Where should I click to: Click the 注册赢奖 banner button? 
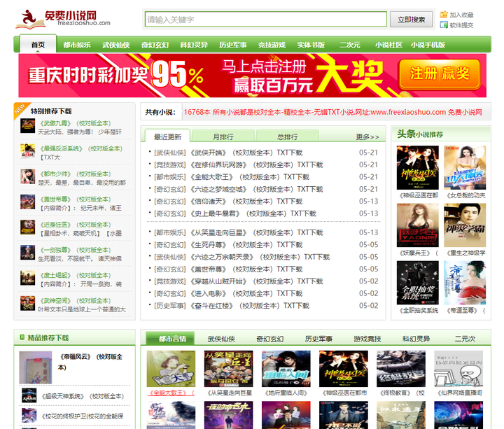click(x=439, y=74)
